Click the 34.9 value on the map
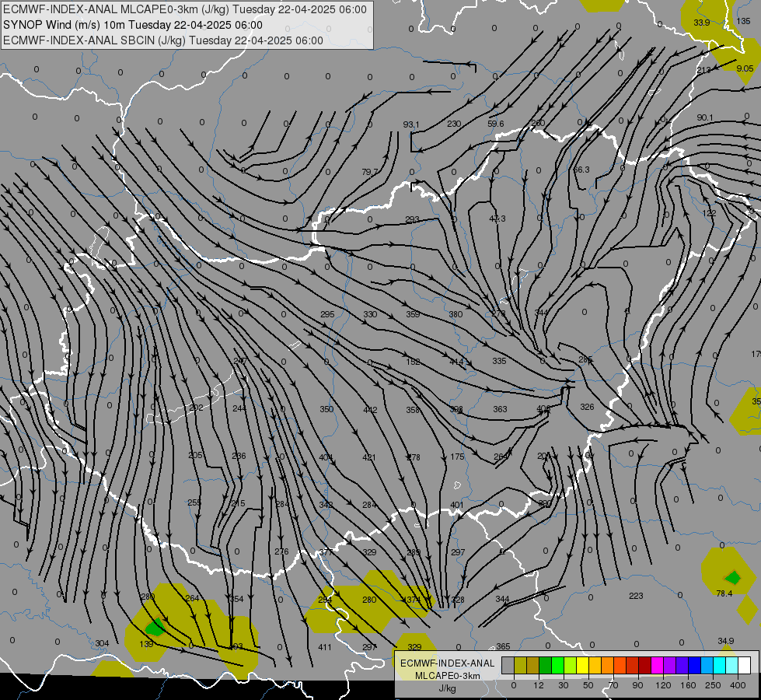This screenshot has height=700, width=761. (x=725, y=641)
